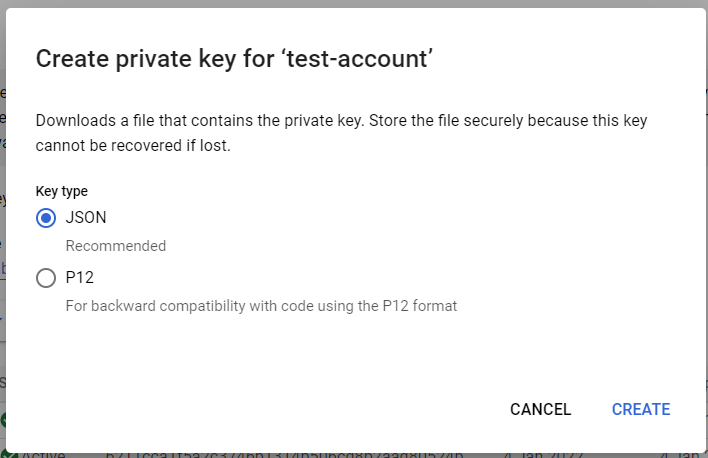Click the dialog title for 'test-account'

click(x=234, y=59)
